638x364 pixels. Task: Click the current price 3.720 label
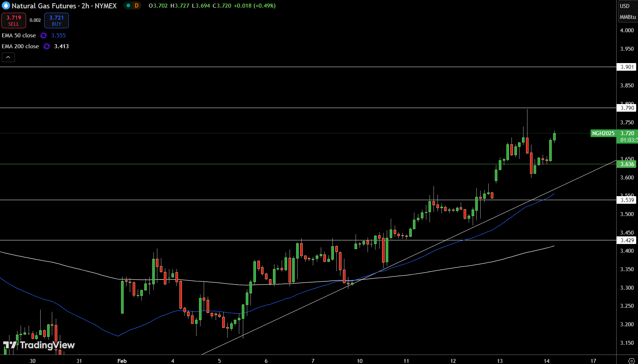tap(627, 133)
